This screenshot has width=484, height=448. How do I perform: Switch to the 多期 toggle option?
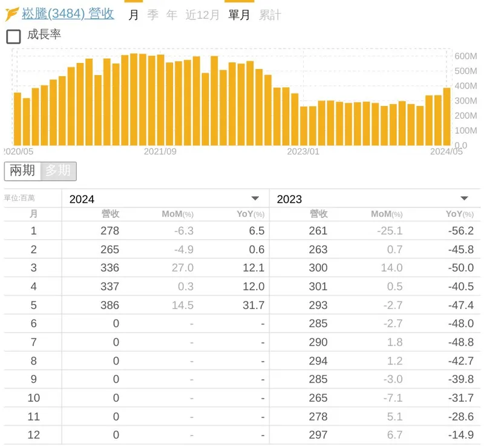tap(58, 171)
